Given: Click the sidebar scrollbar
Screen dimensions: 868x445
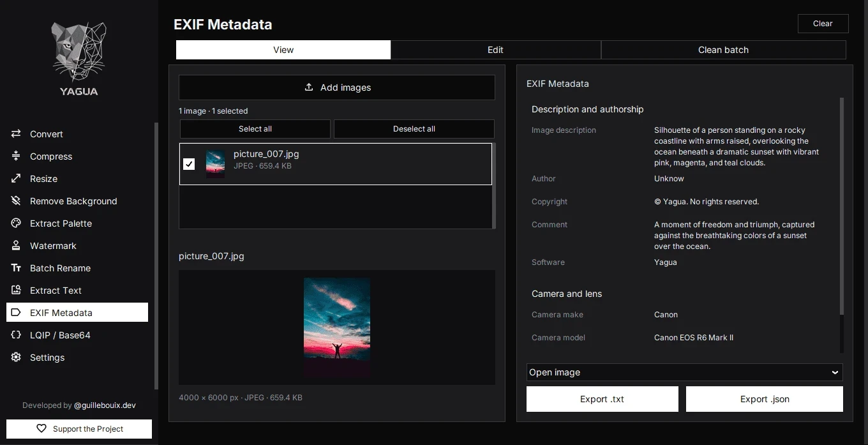Looking at the screenshot, I should (156, 255).
